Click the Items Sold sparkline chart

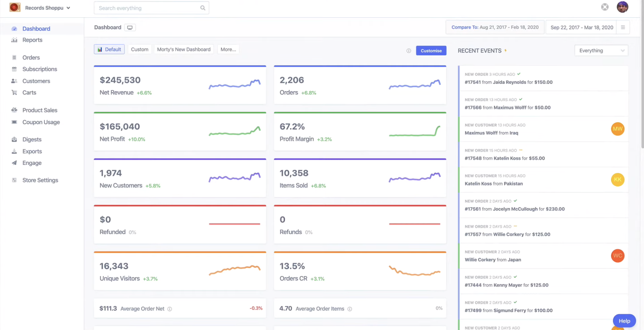(415, 177)
